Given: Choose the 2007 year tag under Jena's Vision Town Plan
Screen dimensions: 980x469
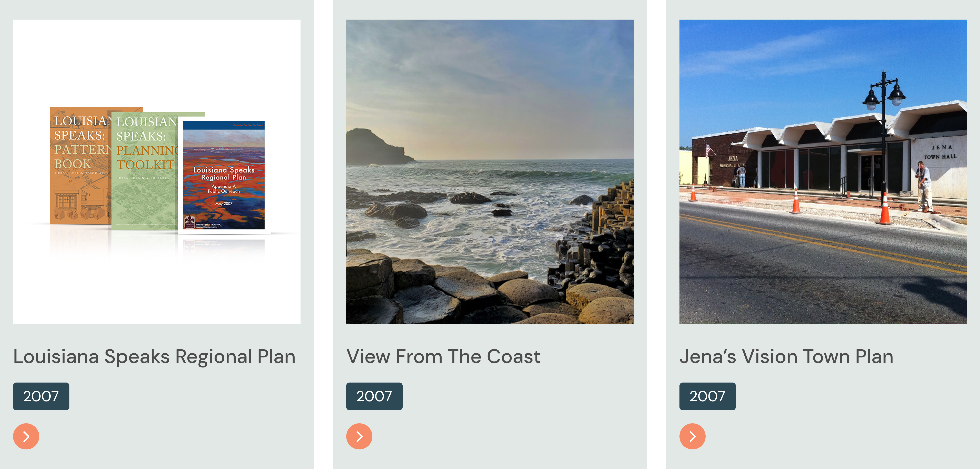Looking at the screenshot, I should pos(707,396).
